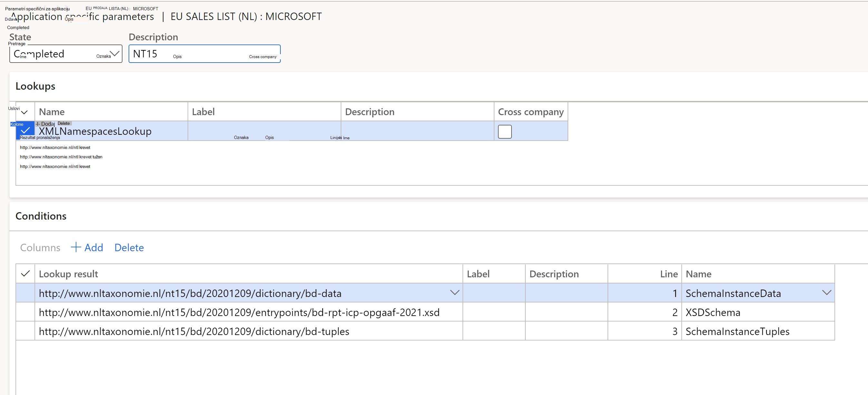Toggle the XMLNamespacesLookup row selection checkmark
Viewport: 868px width, 395px height.
coord(25,131)
